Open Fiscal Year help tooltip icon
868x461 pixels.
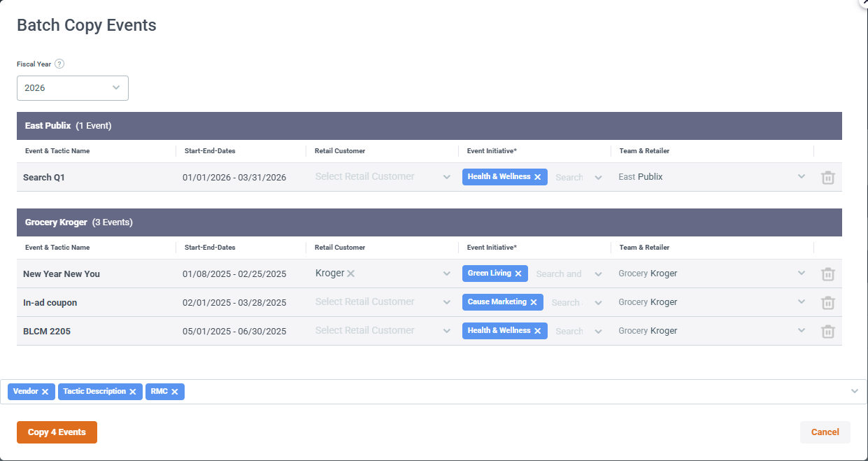point(59,64)
